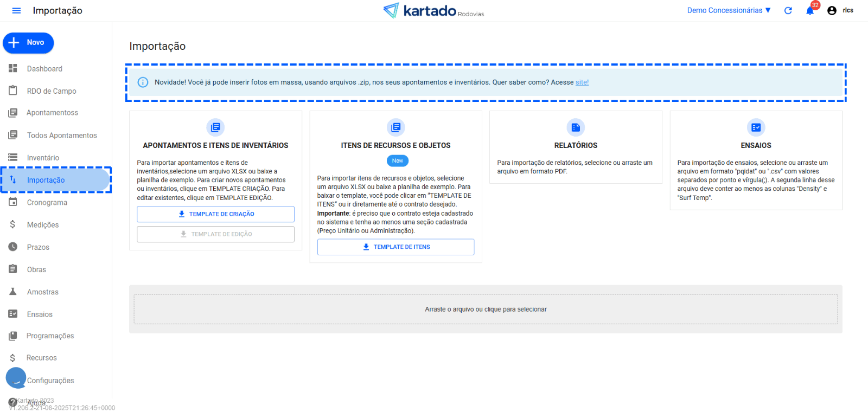Follow the 'site!' link in banner
Viewport: 868px width, 419px height.
point(582,82)
